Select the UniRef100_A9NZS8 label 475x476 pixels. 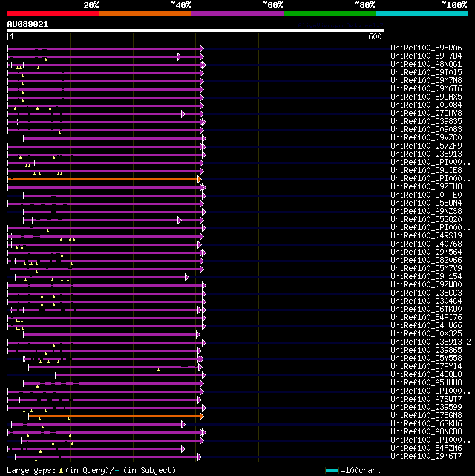[x=426, y=212]
